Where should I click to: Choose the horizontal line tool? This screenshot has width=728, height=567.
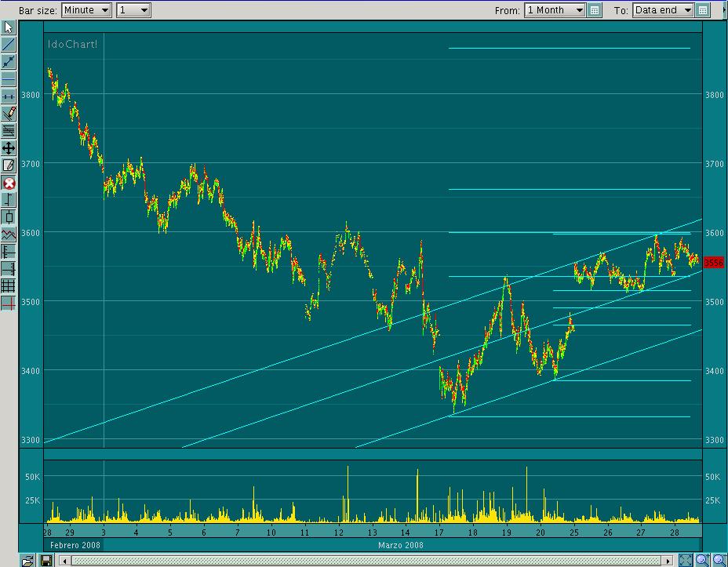click(x=9, y=79)
